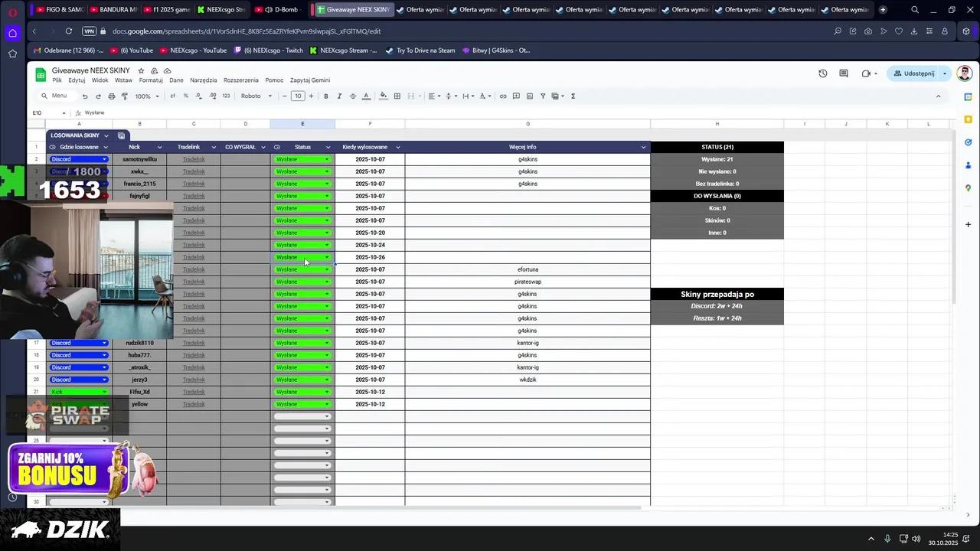Apply italic formatting
980x551 pixels.
point(339,96)
